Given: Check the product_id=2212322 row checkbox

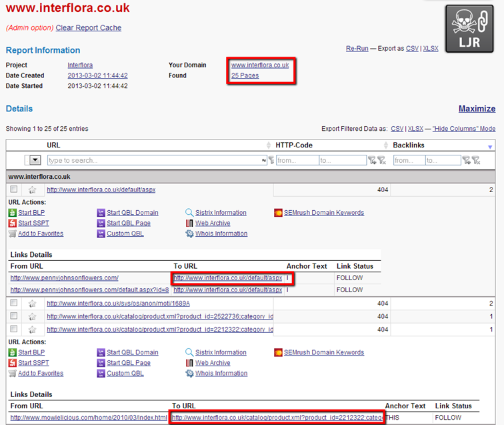Looking at the screenshot, I should (x=14, y=329).
